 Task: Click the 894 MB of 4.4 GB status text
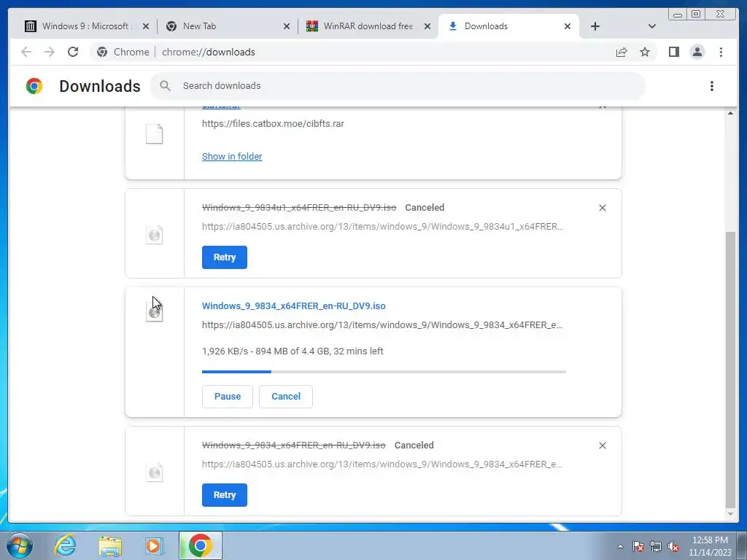(292, 351)
